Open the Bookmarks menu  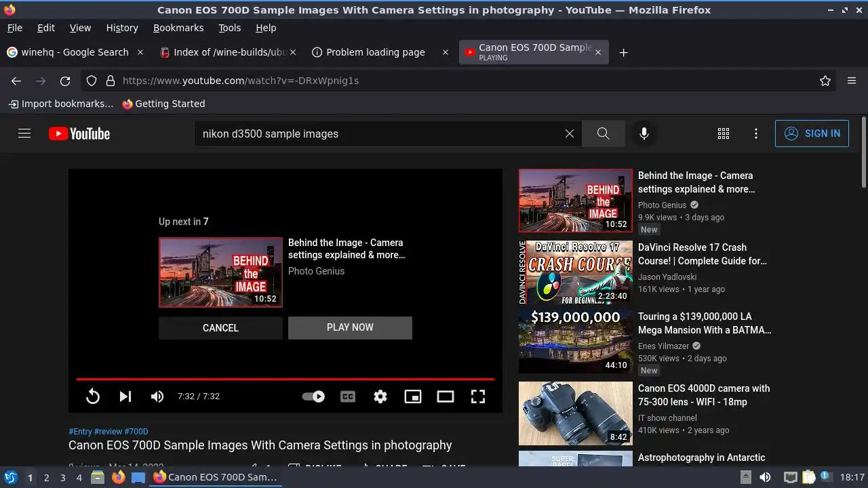[178, 28]
